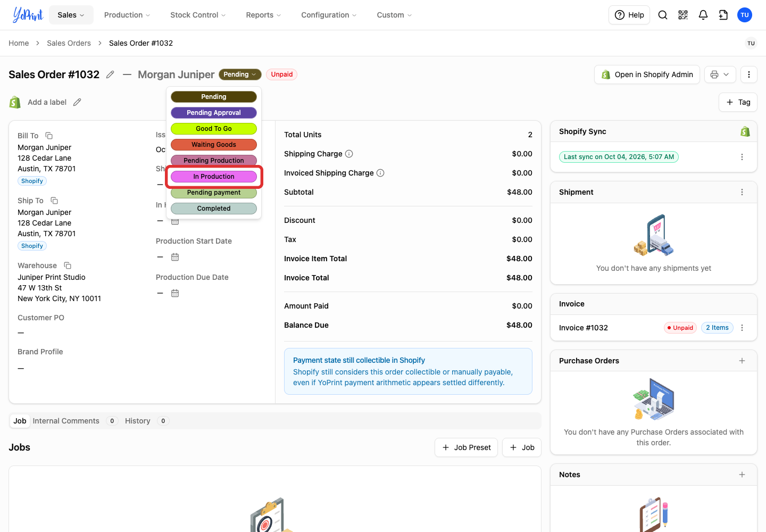Open Shipment panel options menu
This screenshot has width=766, height=532.
[x=742, y=192]
